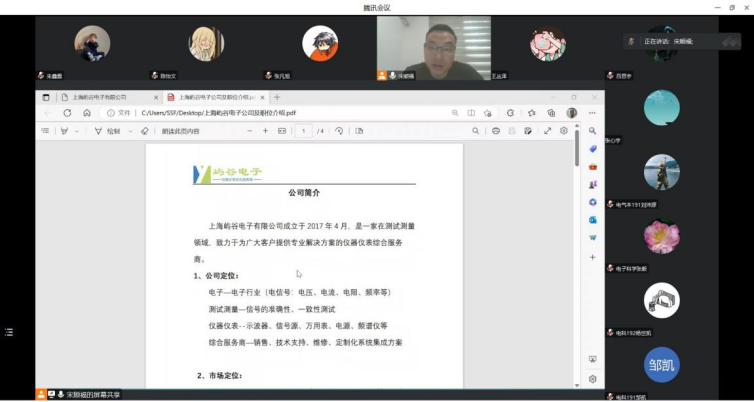This screenshot has width=754, height=402.
Task: Open the Edge three-dot menu
Action: pyautogui.click(x=593, y=113)
